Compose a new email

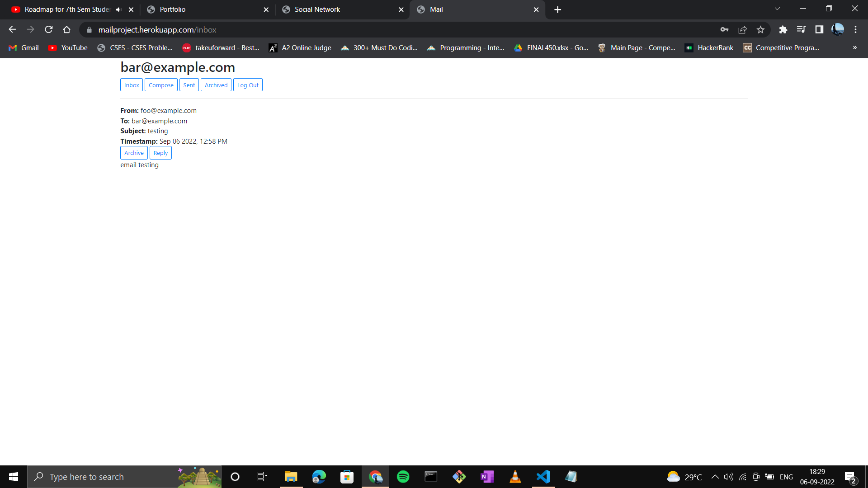point(161,84)
